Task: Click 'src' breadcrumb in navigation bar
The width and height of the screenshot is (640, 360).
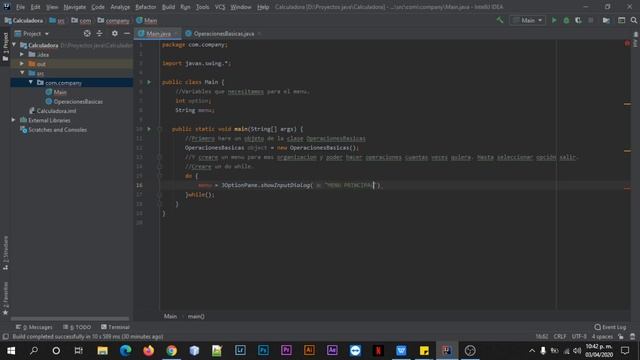Action: click(60, 20)
